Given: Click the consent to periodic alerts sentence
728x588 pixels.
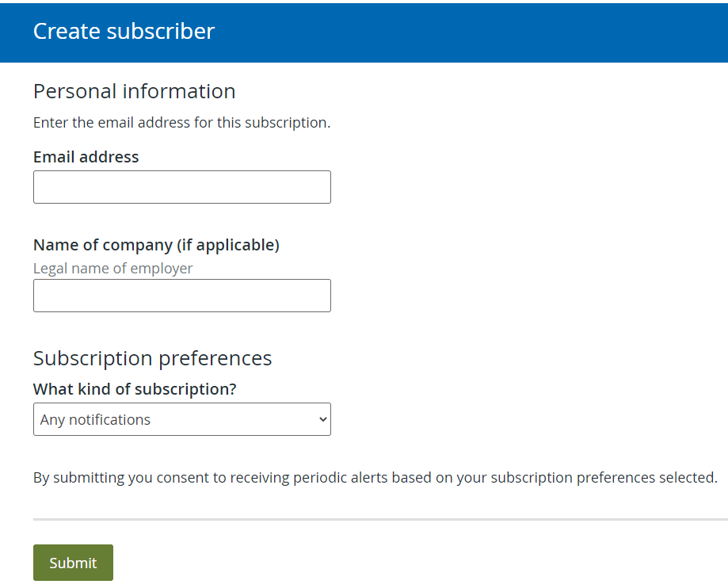Looking at the screenshot, I should pyautogui.click(x=375, y=478).
